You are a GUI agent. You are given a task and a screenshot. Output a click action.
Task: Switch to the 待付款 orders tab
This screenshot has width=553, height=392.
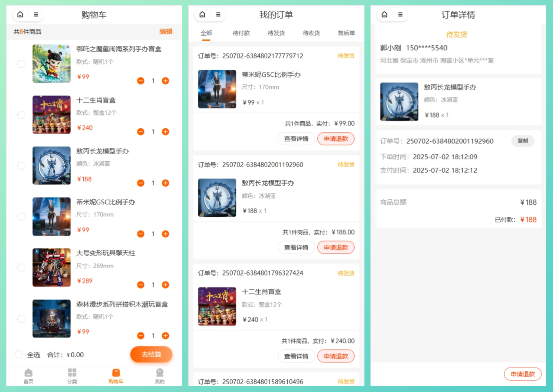(241, 33)
